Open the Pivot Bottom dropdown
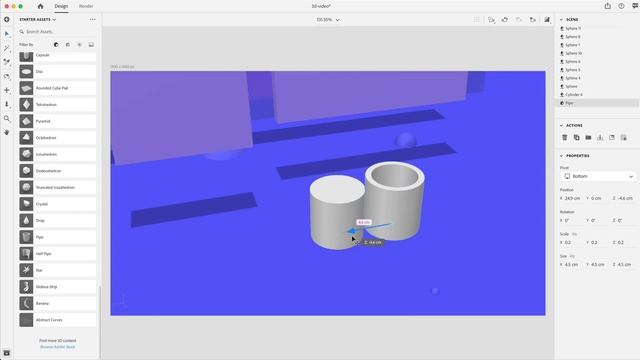 pyautogui.click(x=598, y=176)
